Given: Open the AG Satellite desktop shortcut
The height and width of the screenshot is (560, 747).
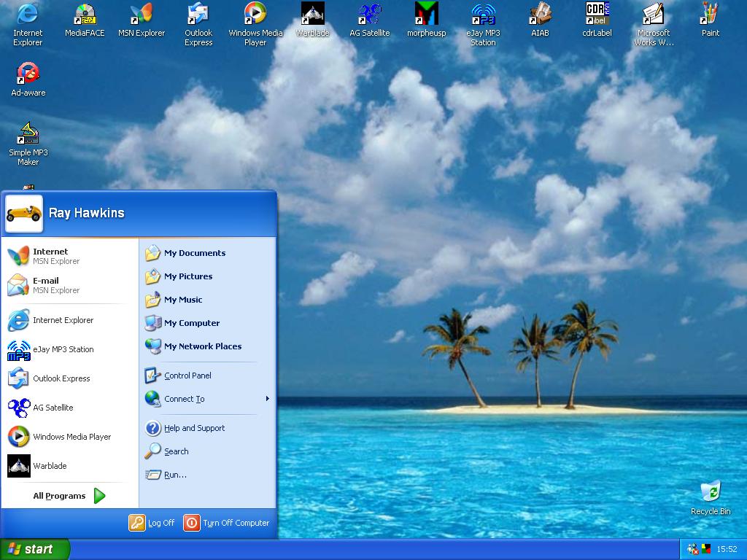Looking at the screenshot, I should (369, 14).
